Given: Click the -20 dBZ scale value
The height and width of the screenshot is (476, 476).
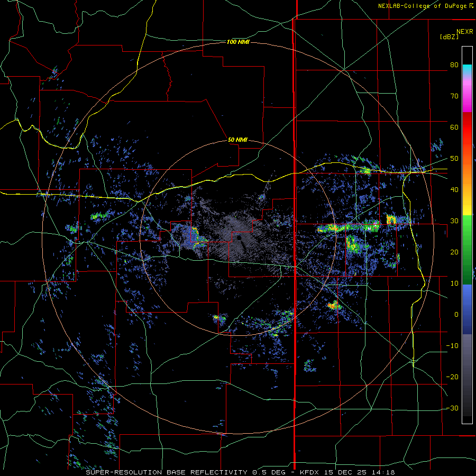Looking at the screenshot, I should [x=452, y=377].
